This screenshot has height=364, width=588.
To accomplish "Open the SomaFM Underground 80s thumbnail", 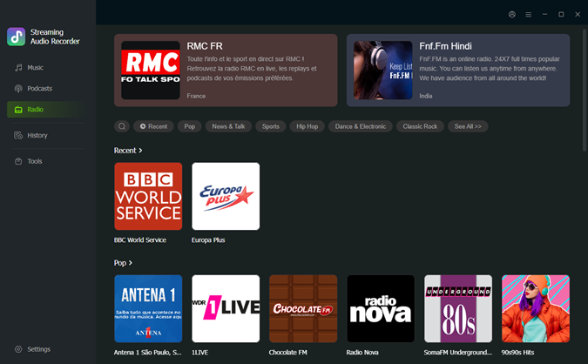I will (x=458, y=308).
